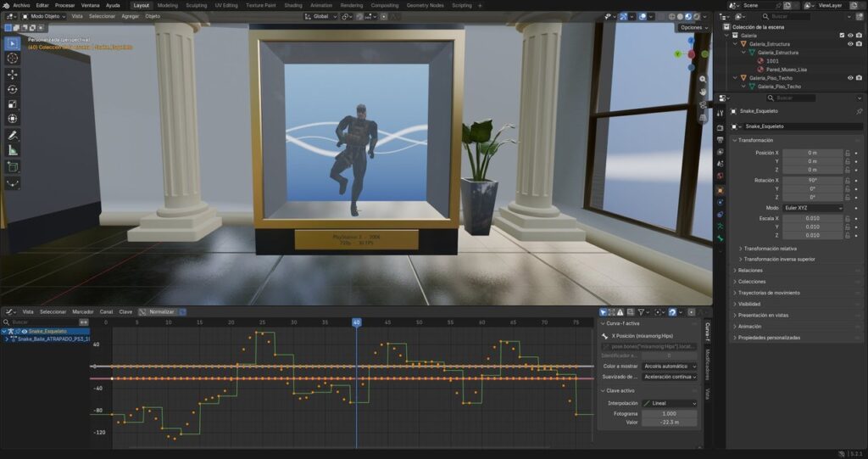Select rendered viewport shading sphere

pos(697,17)
